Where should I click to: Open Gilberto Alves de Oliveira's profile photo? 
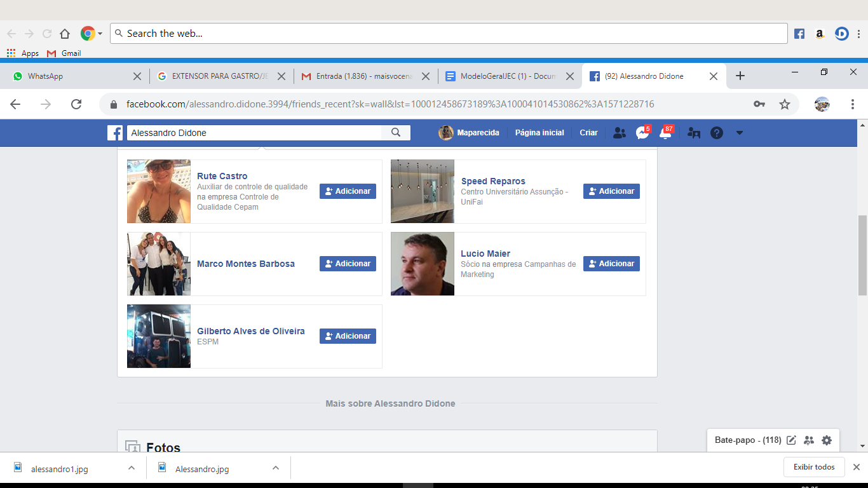tap(159, 336)
